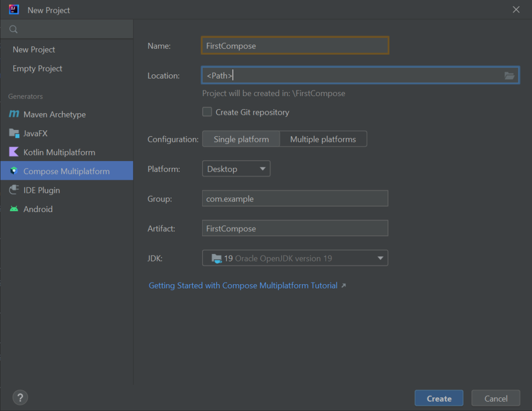Switch to Multiple platforms configuration
This screenshot has width=532, height=411.
click(323, 139)
